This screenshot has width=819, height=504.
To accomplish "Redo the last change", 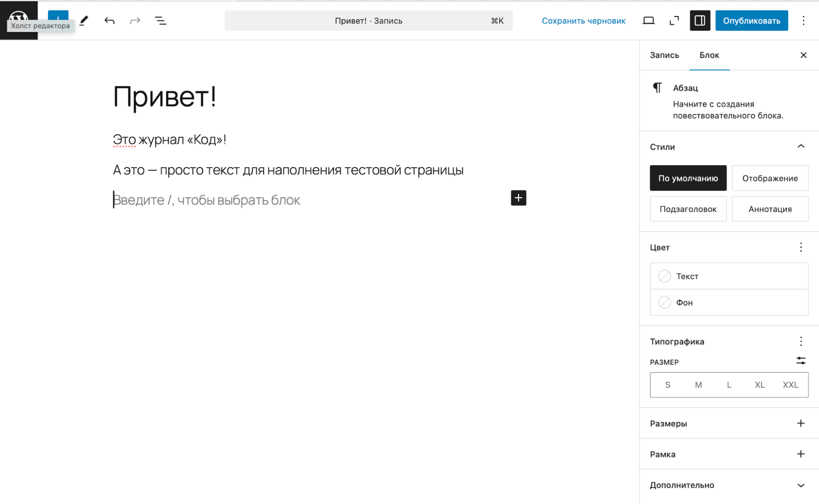I will 135,20.
